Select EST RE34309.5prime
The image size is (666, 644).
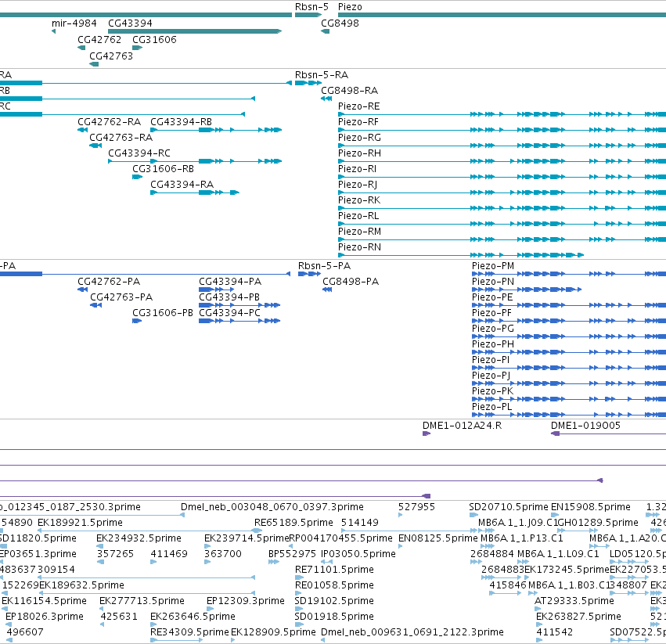(190, 632)
